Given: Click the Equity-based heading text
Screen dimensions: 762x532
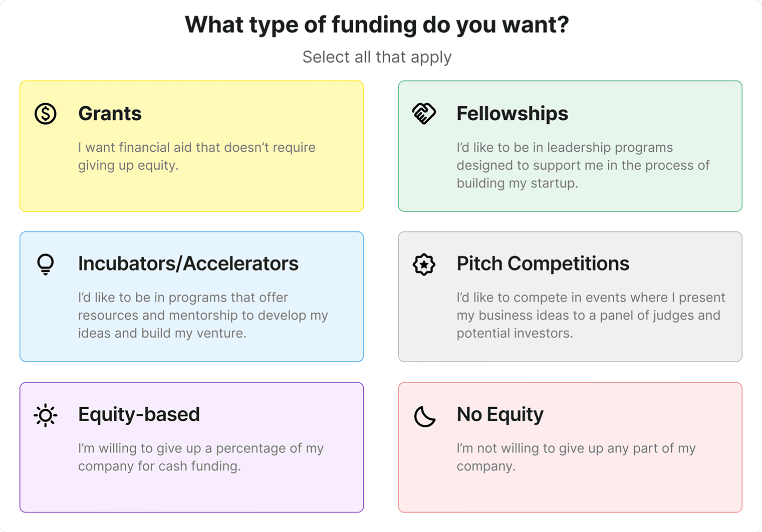Looking at the screenshot, I should tap(139, 414).
